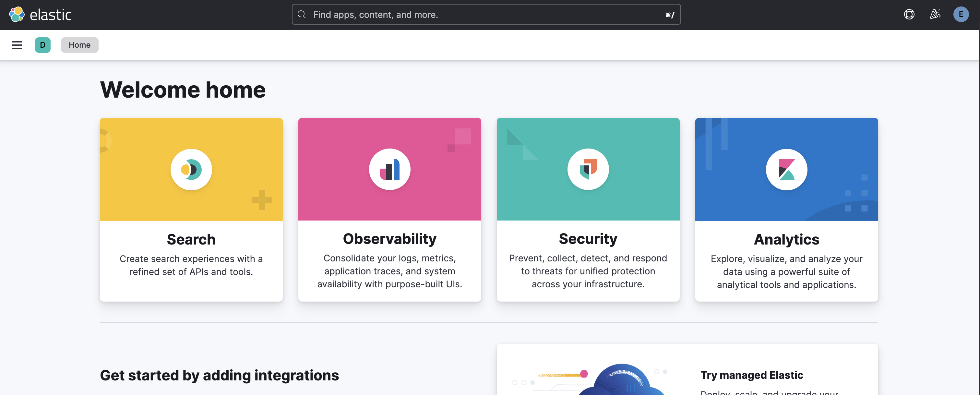Click inside the Find apps search field
Image resolution: width=980 pixels, height=395 pixels.
418,15
